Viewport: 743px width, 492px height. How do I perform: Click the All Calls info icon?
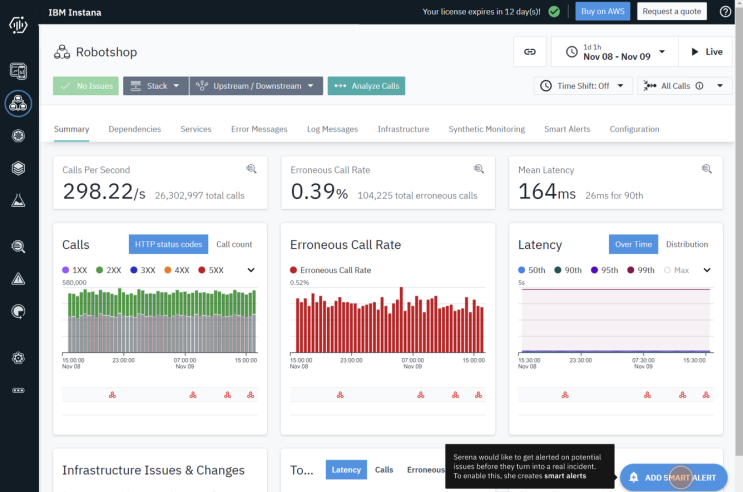coord(699,86)
